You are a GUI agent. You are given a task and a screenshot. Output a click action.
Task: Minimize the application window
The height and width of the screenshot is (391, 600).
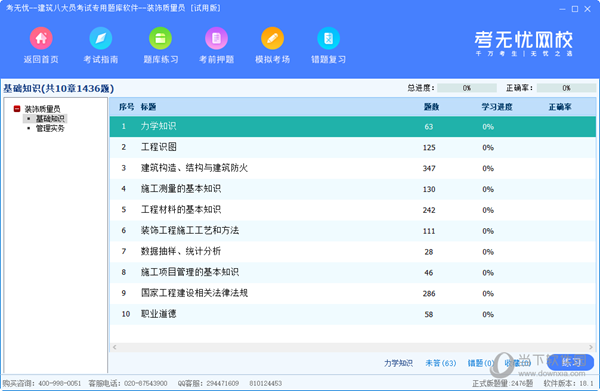pos(562,9)
